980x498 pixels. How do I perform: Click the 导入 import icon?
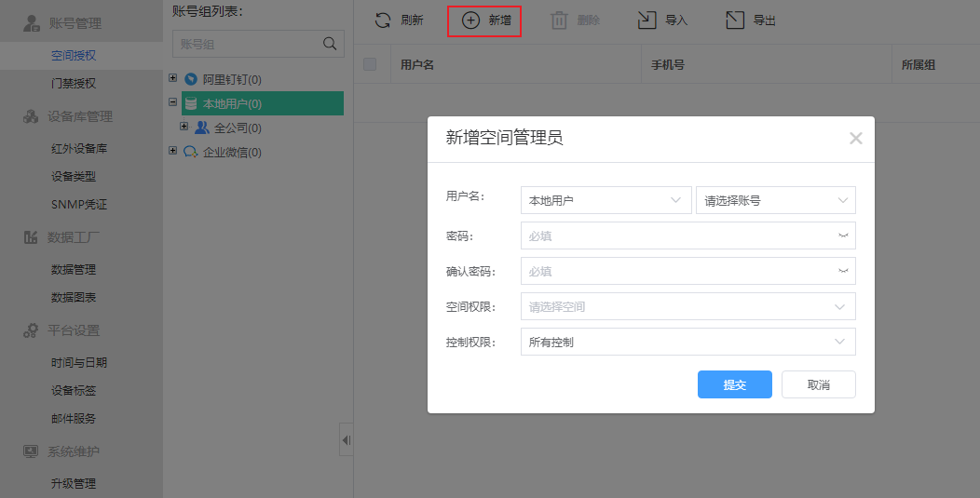[x=647, y=20]
